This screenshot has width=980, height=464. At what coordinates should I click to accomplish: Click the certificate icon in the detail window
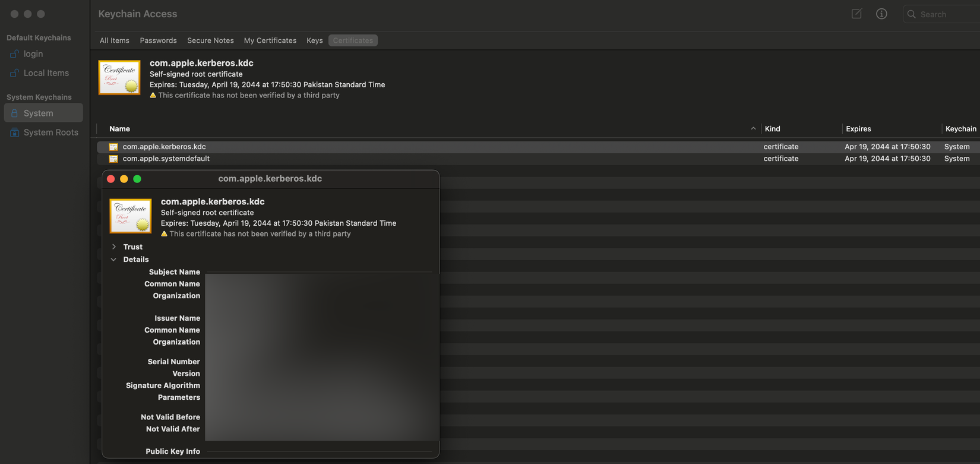point(131,216)
